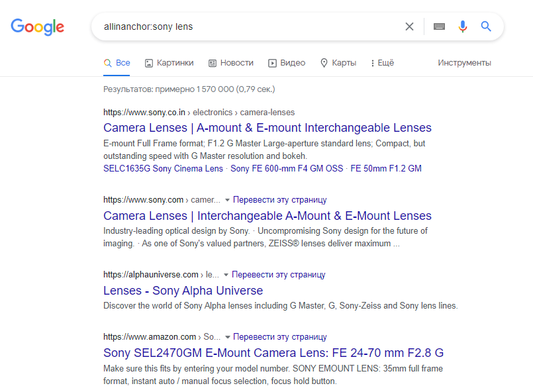Expand the Ещё more menu
This screenshot has width=533, height=392.
point(383,63)
